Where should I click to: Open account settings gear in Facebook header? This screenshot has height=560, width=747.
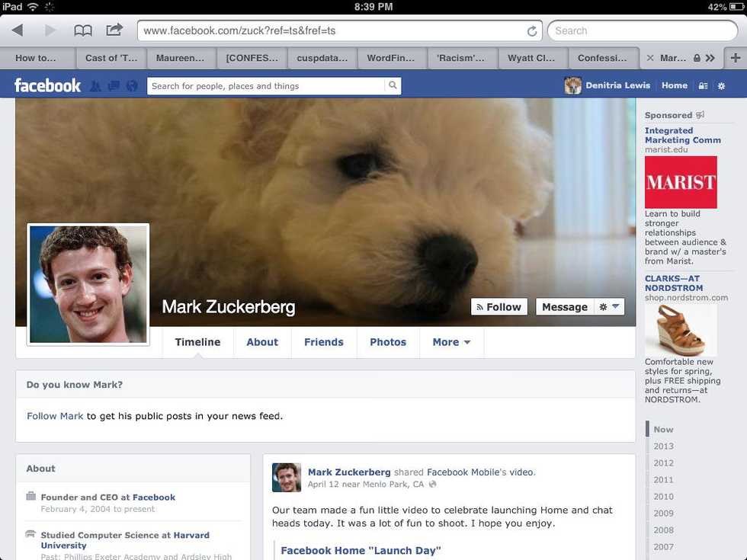coord(721,85)
